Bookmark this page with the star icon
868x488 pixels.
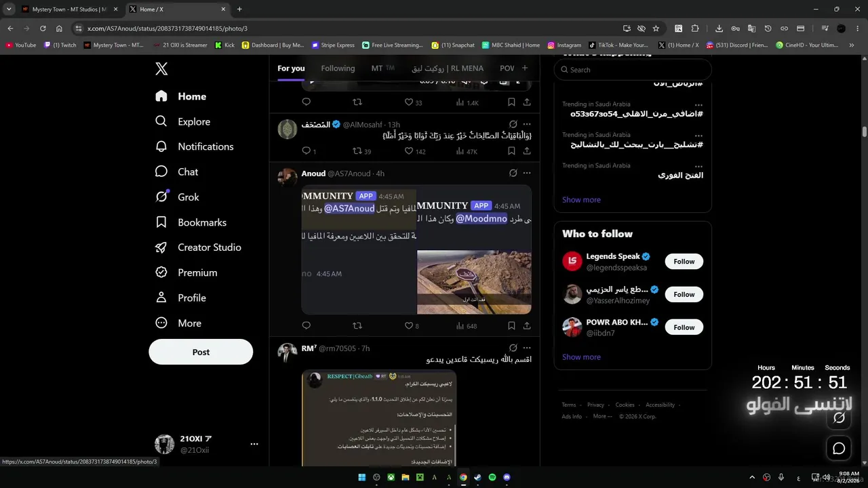pos(656,28)
